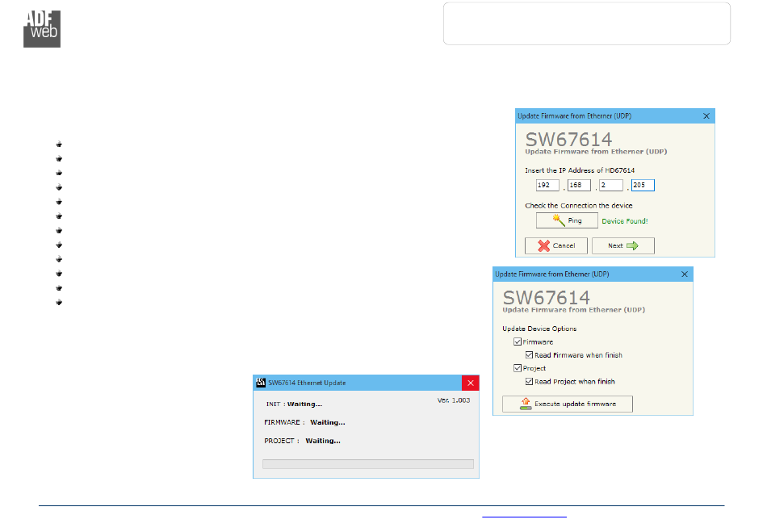Uncheck Read Firmware when finish
Viewport: 767px width, 532px height.
529,355
